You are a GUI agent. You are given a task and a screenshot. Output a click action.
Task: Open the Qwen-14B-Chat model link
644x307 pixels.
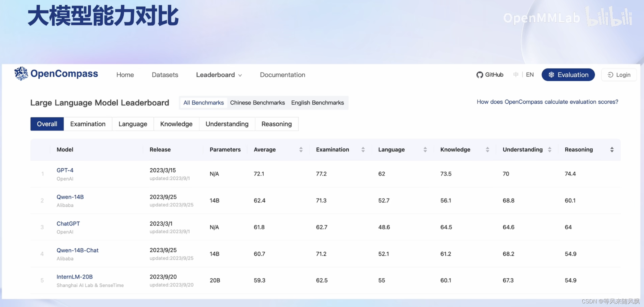coord(78,250)
